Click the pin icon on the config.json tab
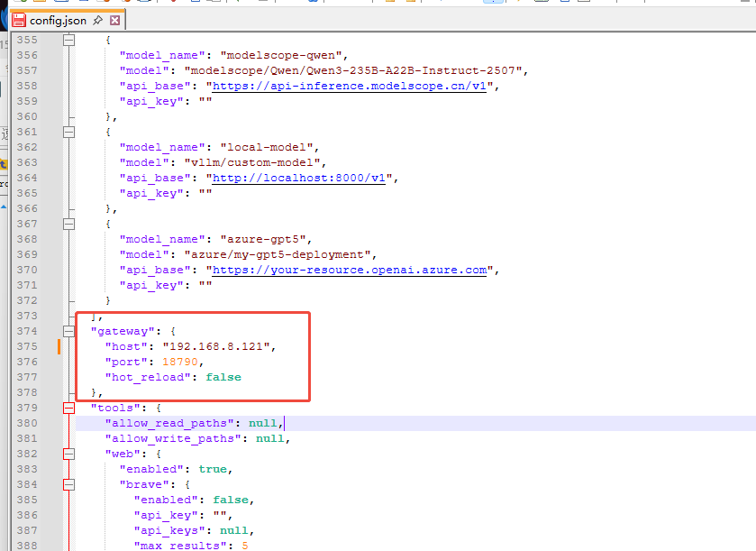 pyautogui.click(x=97, y=19)
